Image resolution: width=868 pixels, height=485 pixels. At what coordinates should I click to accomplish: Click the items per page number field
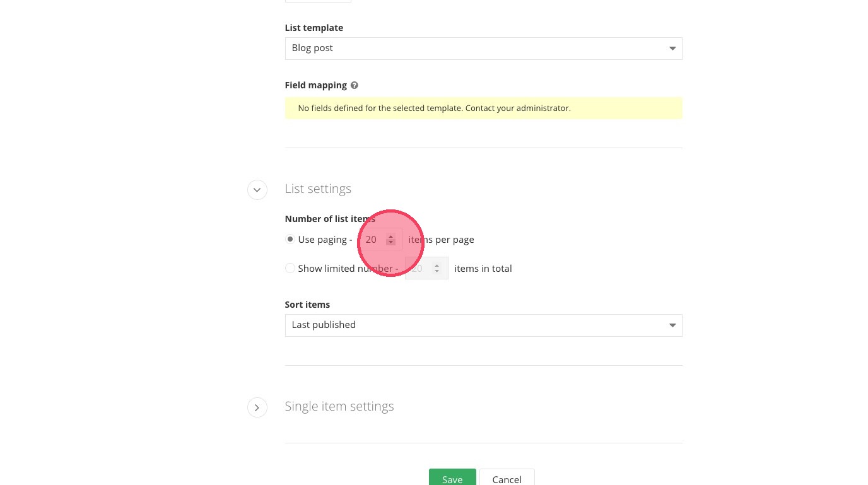coord(372,240)
